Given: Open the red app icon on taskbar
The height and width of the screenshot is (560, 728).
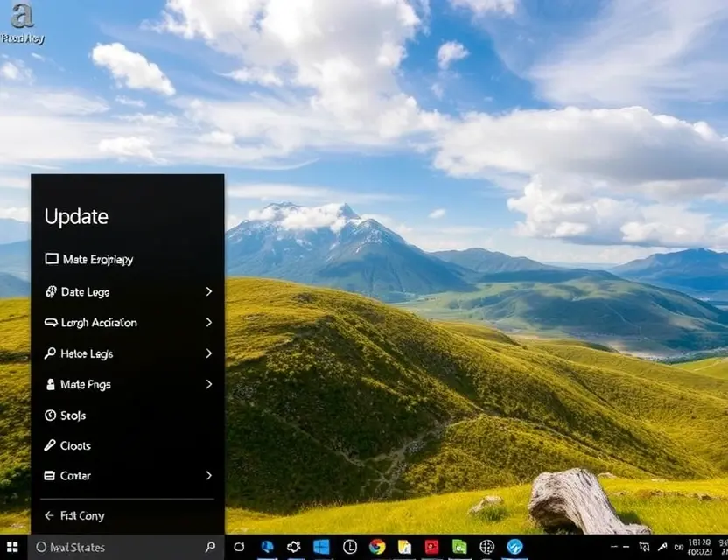Looking at the screenshot, I should point(431,547).
